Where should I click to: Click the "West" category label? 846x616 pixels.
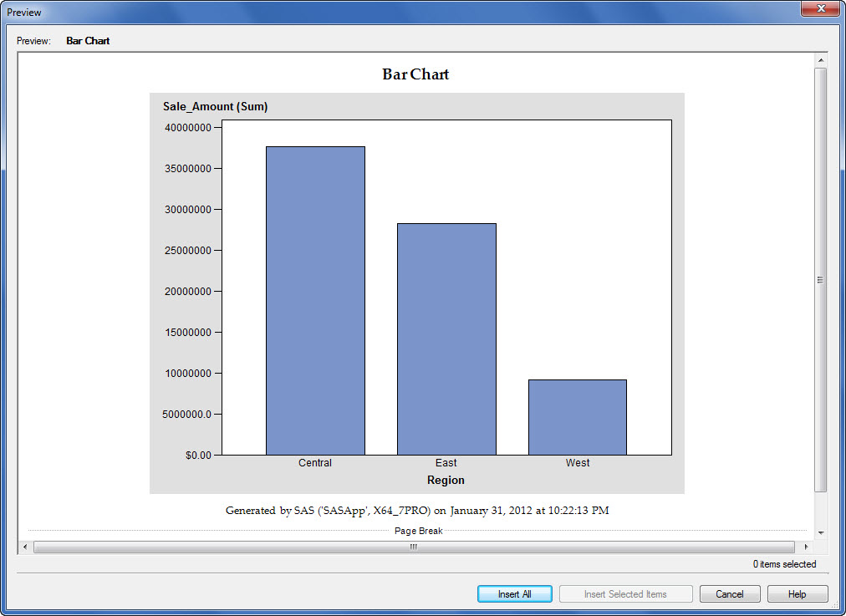(x=578, y=463)
